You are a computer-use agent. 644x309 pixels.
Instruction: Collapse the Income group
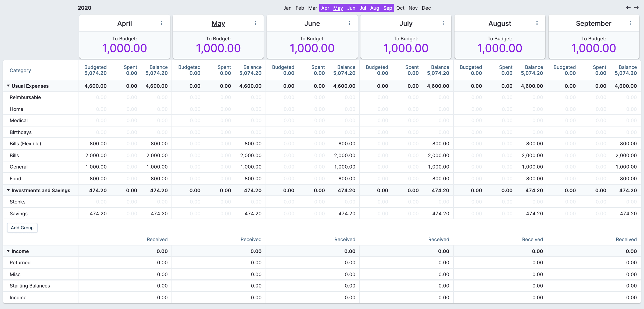click(x=8, y=251)
